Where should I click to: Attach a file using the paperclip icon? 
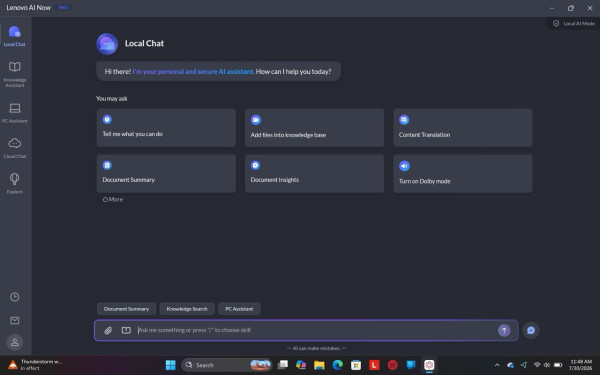coord(108,330)
